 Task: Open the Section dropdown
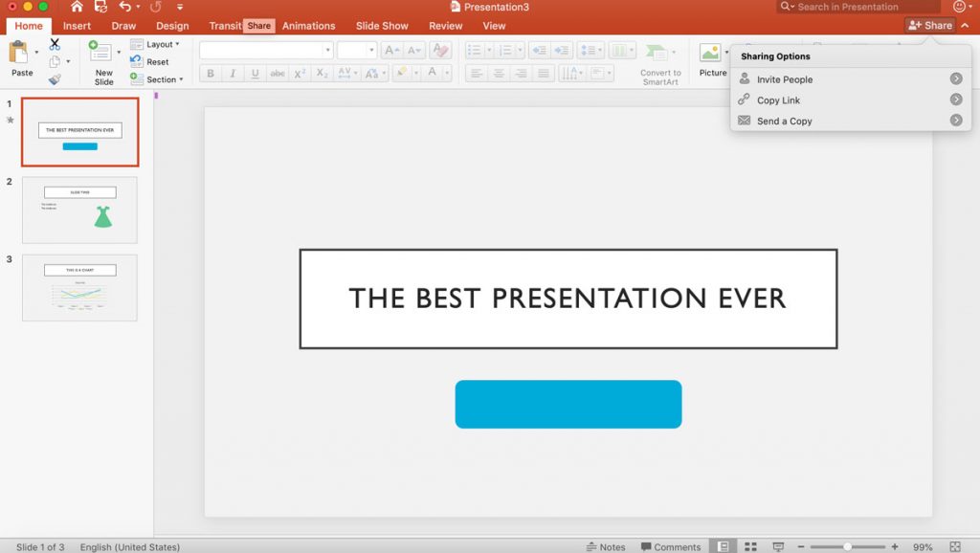click(x=156, y=79)
